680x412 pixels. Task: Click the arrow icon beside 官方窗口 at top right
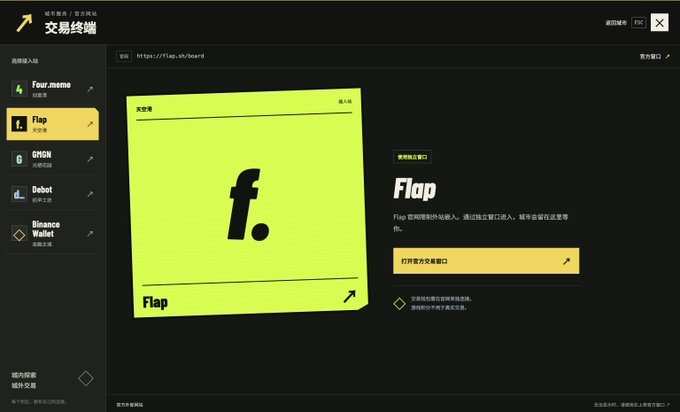click(667, 56)
